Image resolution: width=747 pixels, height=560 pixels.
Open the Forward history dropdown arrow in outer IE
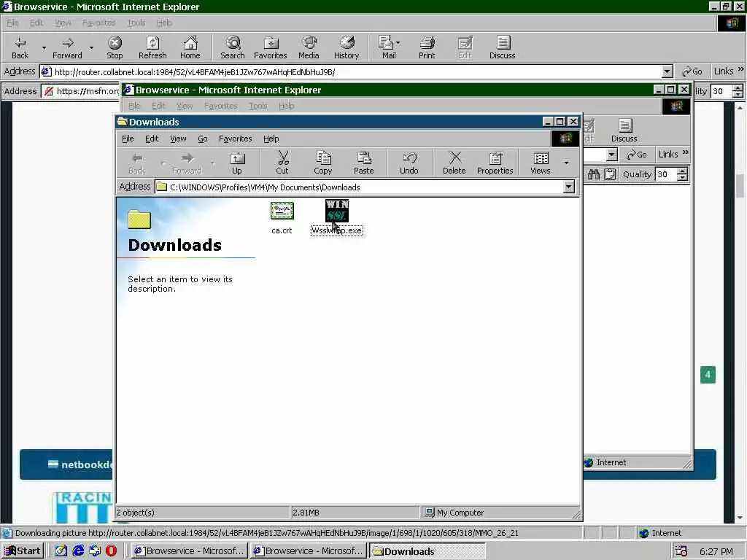click(91, 48)
